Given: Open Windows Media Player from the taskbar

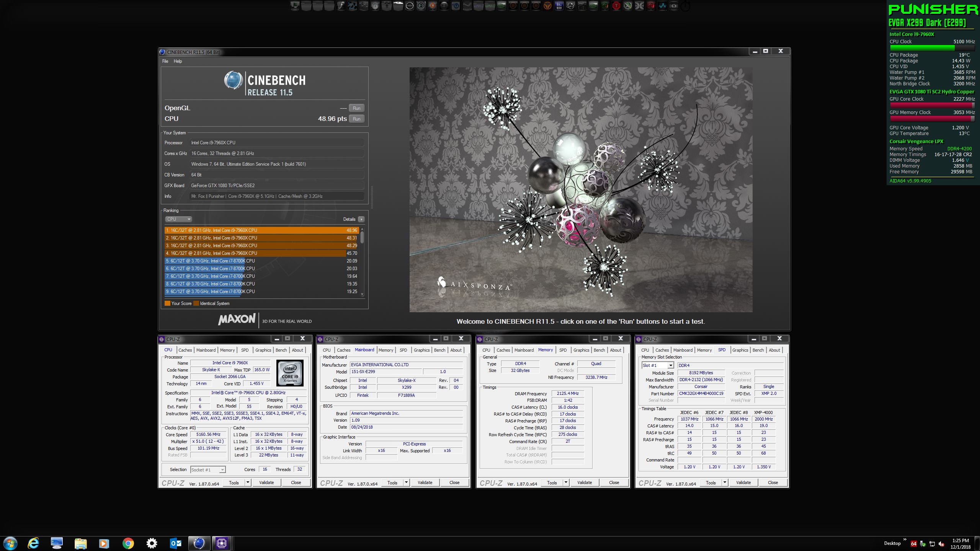Looking at the screenshot, I should click(104, 543).
